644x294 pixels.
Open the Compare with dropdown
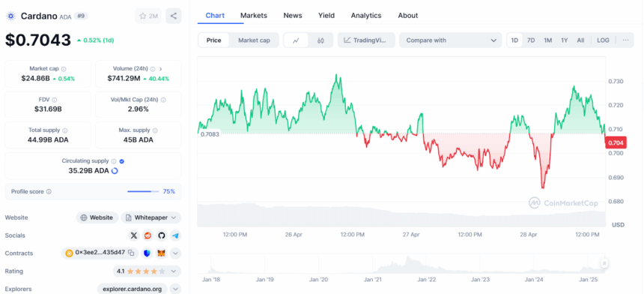(451, 40)
